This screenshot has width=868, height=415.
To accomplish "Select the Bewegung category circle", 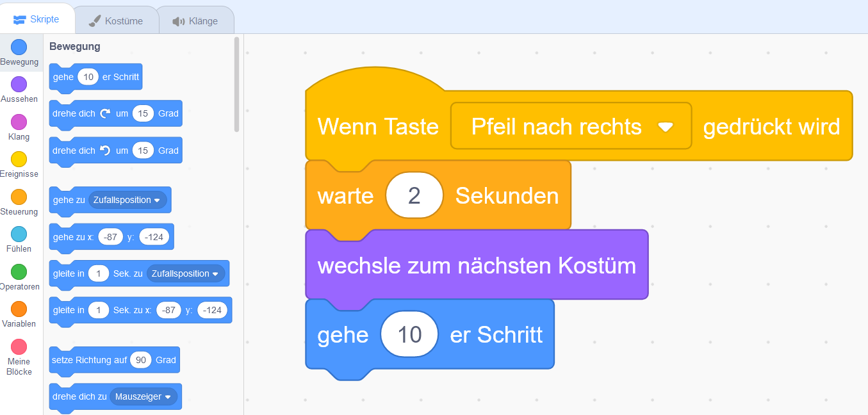I will pos(19,47).
